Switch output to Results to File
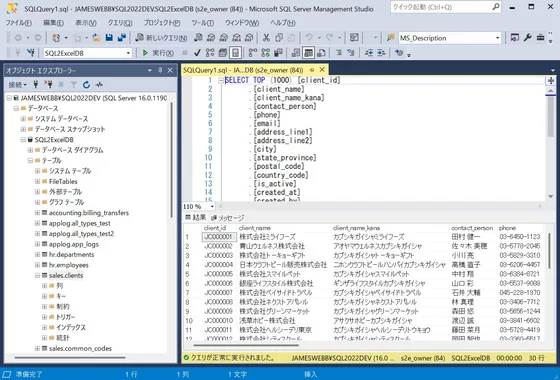Screen dimensions: 560x380 (321, 53)
